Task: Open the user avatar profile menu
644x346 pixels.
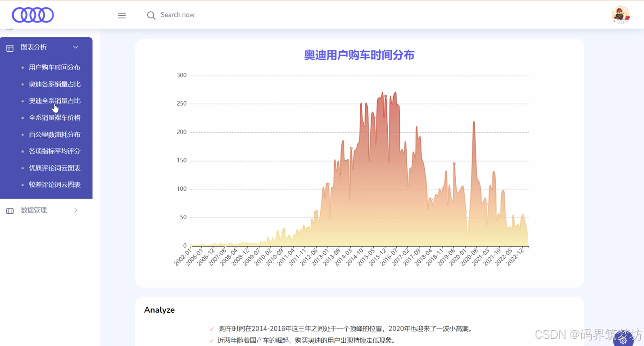Action: (621, 15)
